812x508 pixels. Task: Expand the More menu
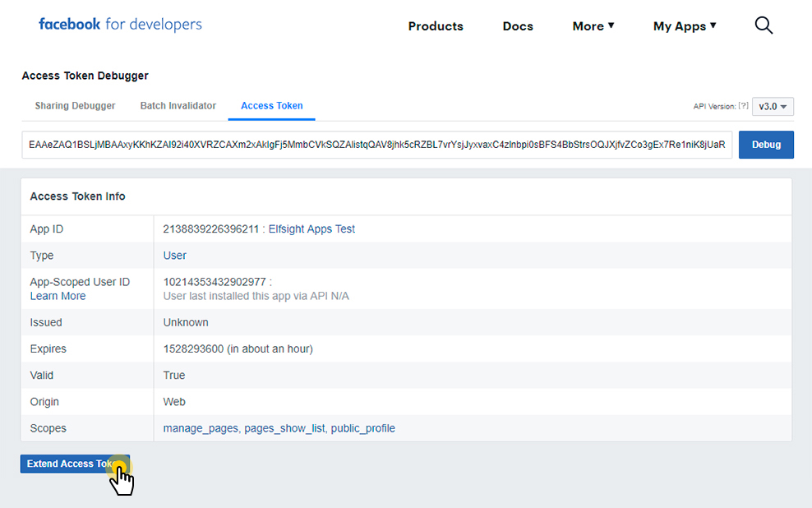[x=593, y=25]
